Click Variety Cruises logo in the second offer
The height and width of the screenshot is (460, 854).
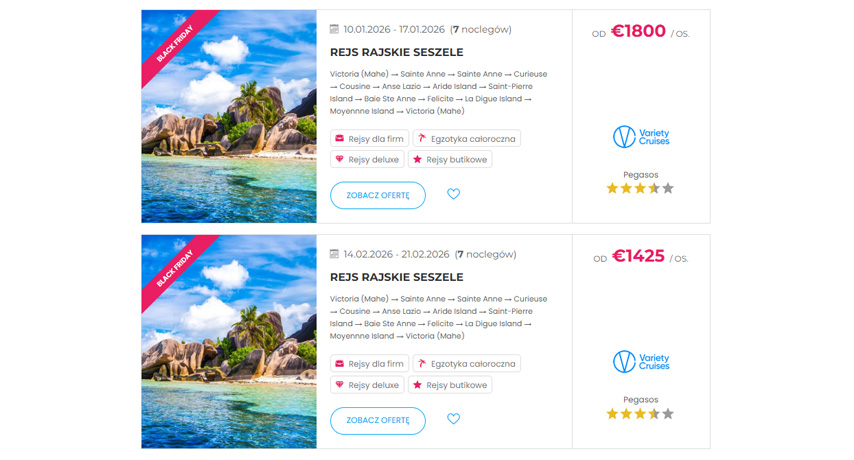pyautogui.click(x=641, y=361)
